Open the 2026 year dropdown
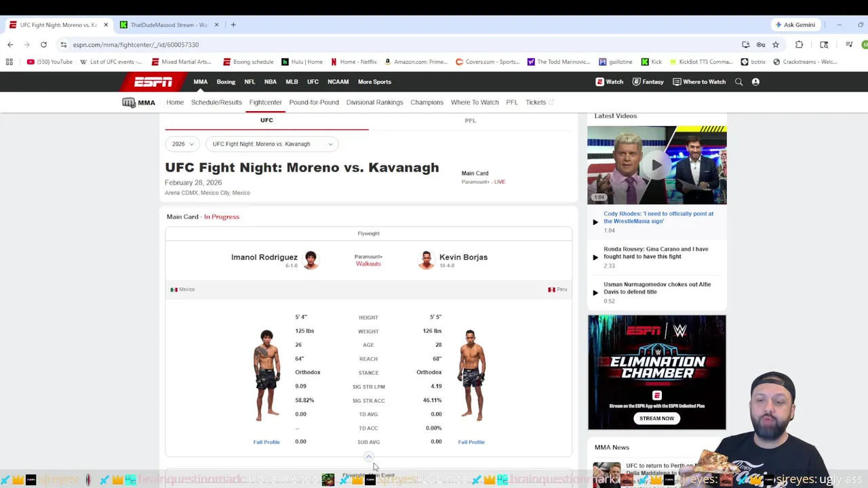Viewport: 868px width, 488px height. [x=182, y=144]
